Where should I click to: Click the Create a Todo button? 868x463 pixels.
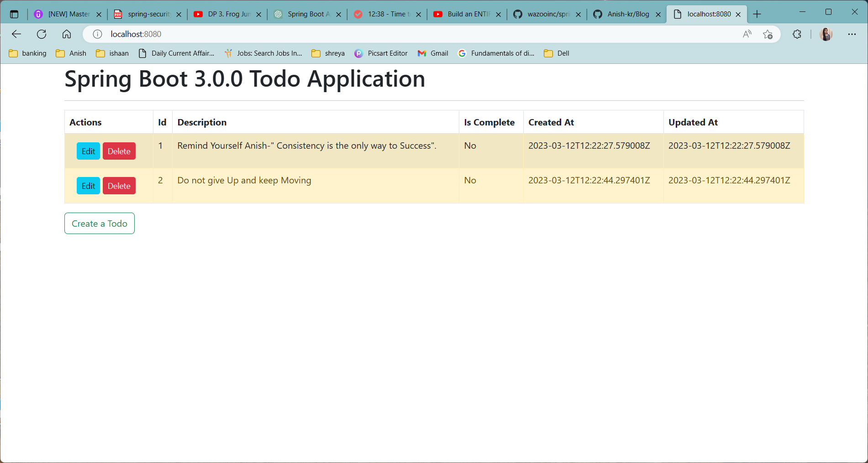pos(99,224)
